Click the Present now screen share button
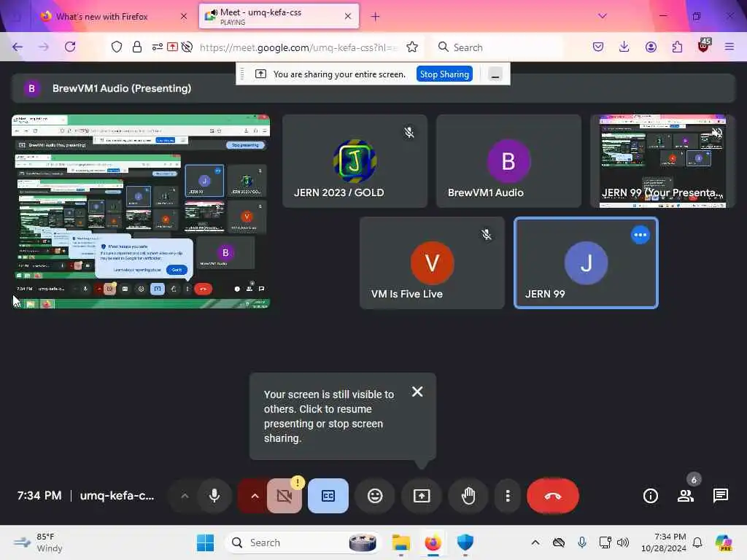 (x=422, y=496)
